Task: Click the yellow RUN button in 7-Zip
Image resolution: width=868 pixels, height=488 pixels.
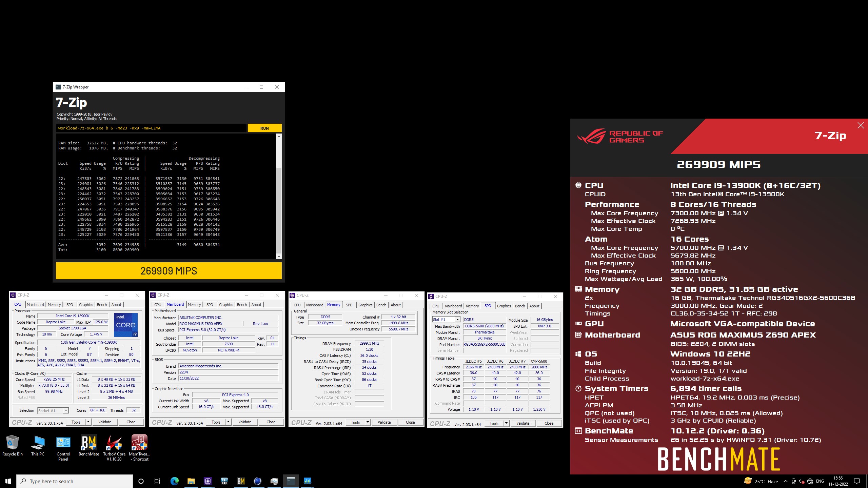Action: 264,128
